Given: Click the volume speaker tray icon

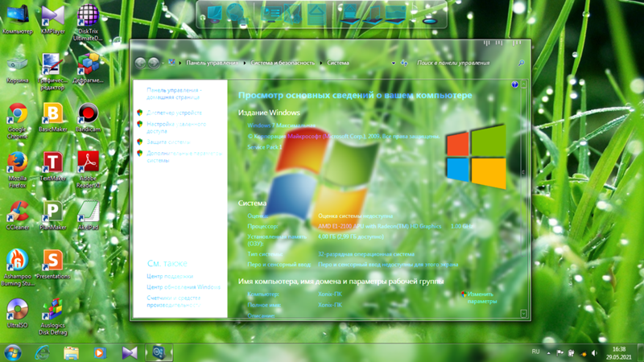Looking at the screenshot, I should [594, 353].
